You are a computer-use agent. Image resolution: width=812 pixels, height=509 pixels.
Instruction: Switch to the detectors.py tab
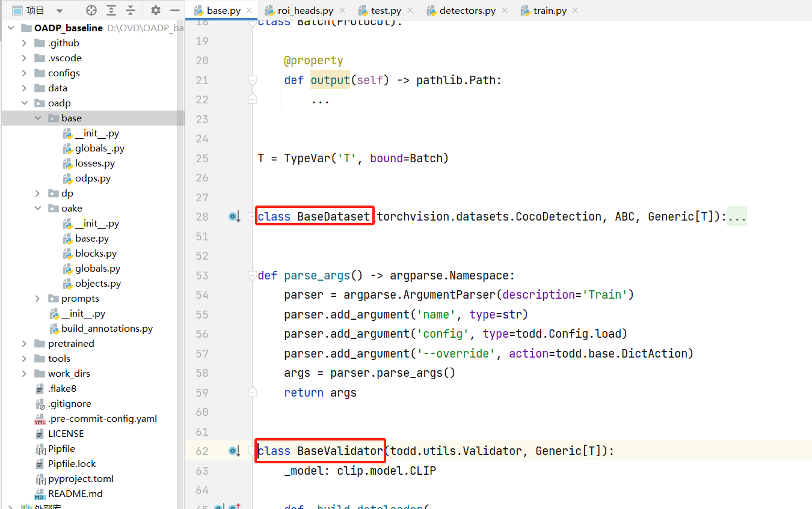click(467, 11)
